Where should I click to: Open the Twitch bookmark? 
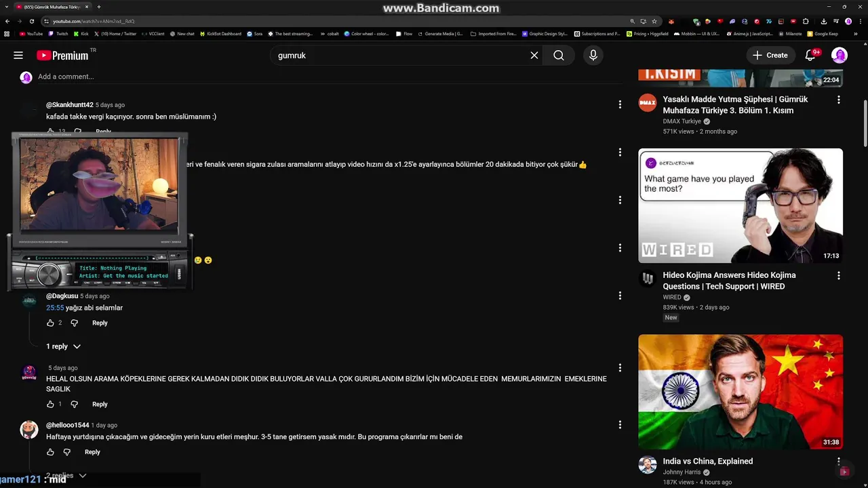coord(58,33)
